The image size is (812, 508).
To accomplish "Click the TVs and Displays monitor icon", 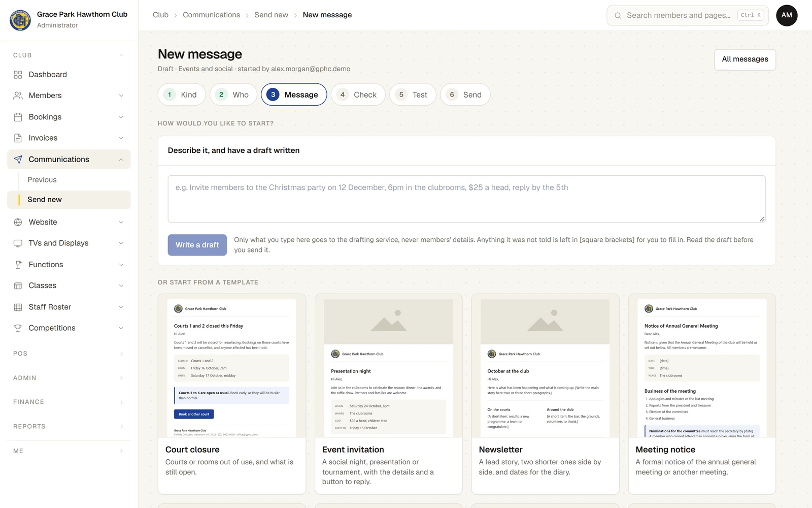I will pos(18,243).
